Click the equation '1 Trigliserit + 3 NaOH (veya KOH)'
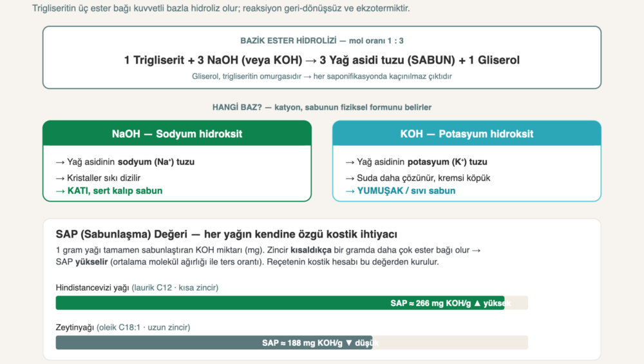Image resolution: width=644 pixels, height=364 pixels. (x=213, y=60)
